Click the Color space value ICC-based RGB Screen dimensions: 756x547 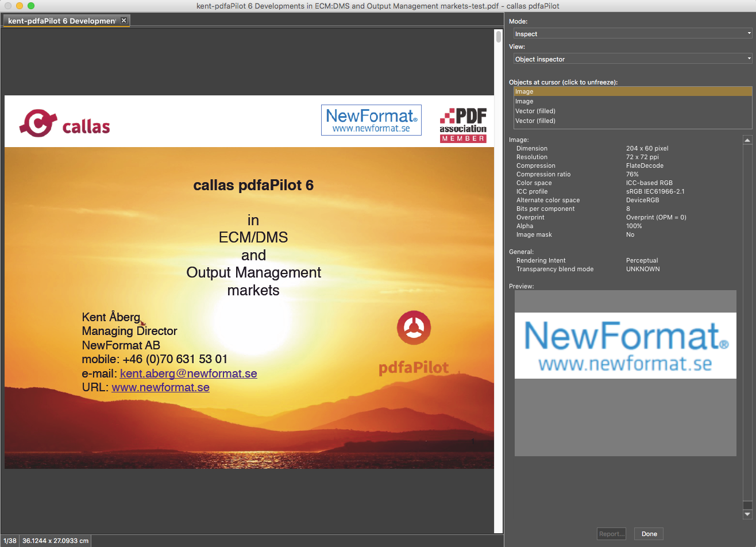point(649,183)
